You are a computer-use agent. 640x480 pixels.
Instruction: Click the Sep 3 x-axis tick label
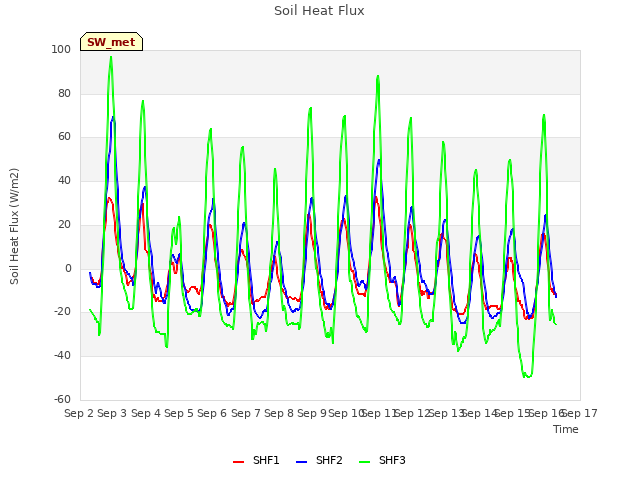(x=112, y=413)
